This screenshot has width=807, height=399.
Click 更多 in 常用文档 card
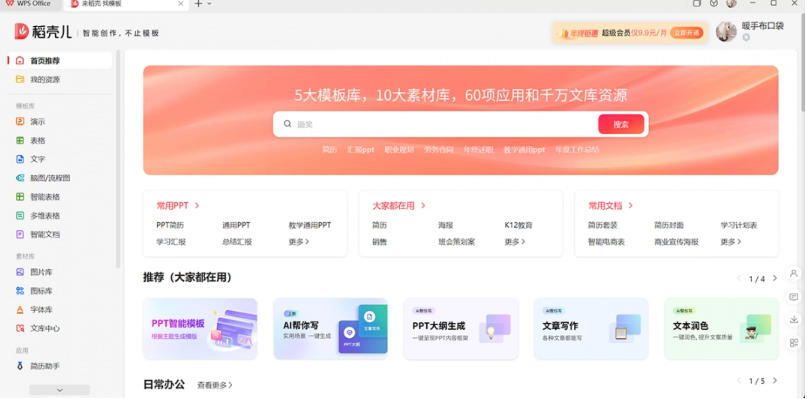tap(731, 241)
